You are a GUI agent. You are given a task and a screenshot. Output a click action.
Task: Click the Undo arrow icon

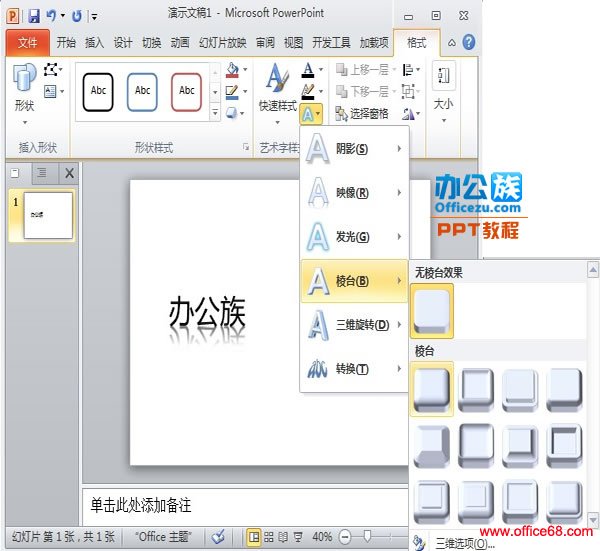click(x=51, y=16)
